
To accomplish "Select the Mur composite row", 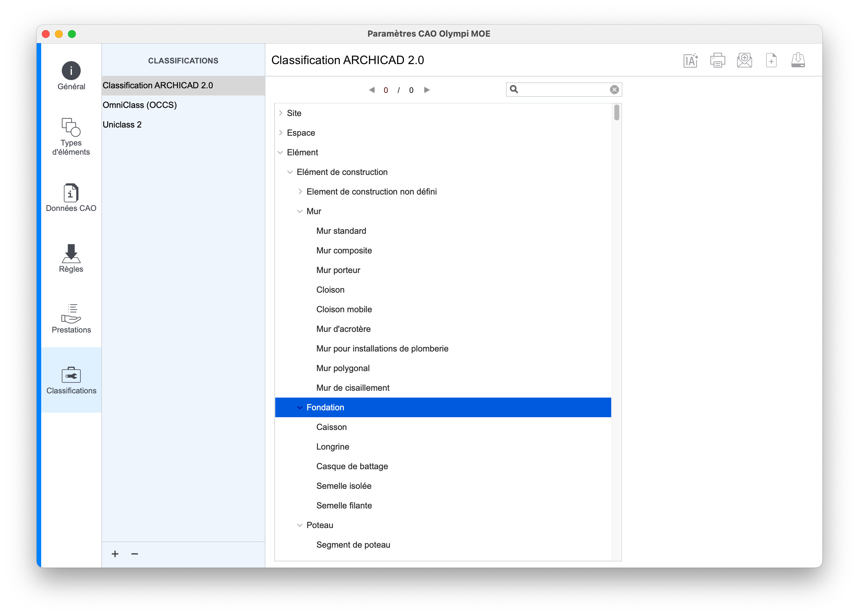I will point(443,250).
